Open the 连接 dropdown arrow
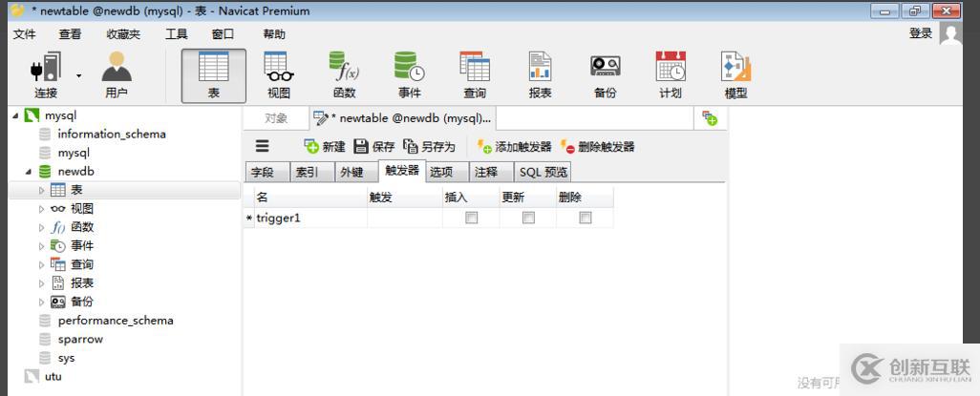980x396 pixels. (x=78, y=76)
